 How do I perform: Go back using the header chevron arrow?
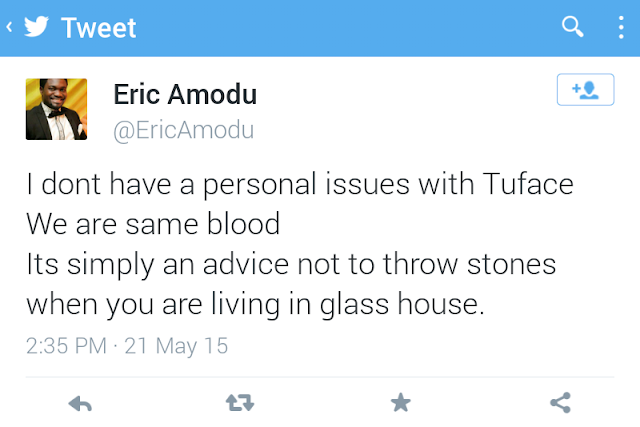[9, 28]
